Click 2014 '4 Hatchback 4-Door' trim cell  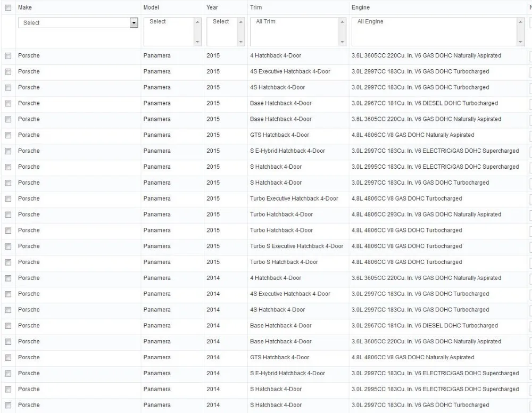click(x=276, y=278)
